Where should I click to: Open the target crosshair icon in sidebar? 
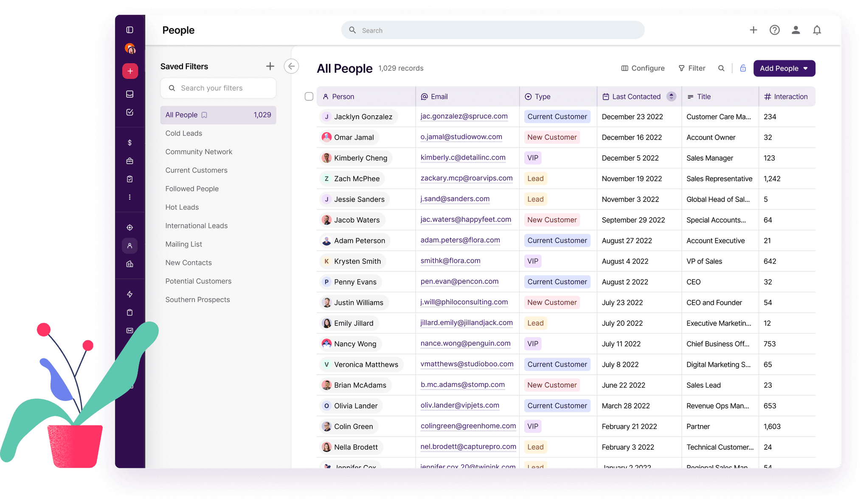pos(130,227)
